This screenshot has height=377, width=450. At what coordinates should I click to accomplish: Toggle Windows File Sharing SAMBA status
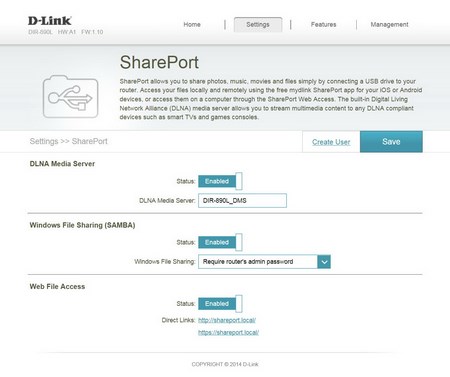(x=220, y=242)
